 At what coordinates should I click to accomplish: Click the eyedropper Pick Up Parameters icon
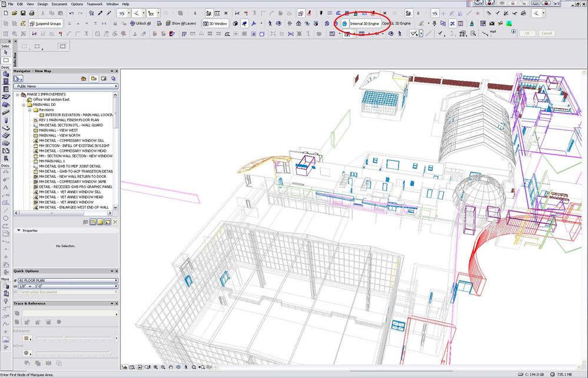pos(100,13)
